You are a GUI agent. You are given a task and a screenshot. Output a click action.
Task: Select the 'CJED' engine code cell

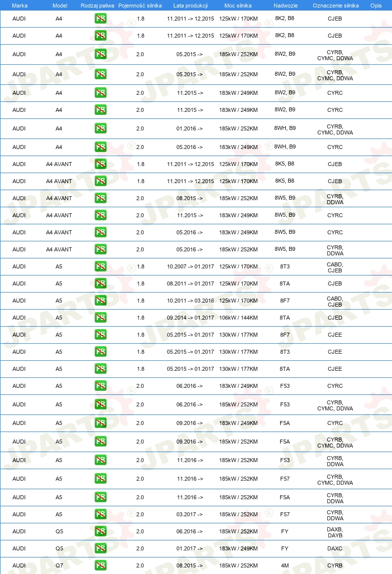[335, 318]
